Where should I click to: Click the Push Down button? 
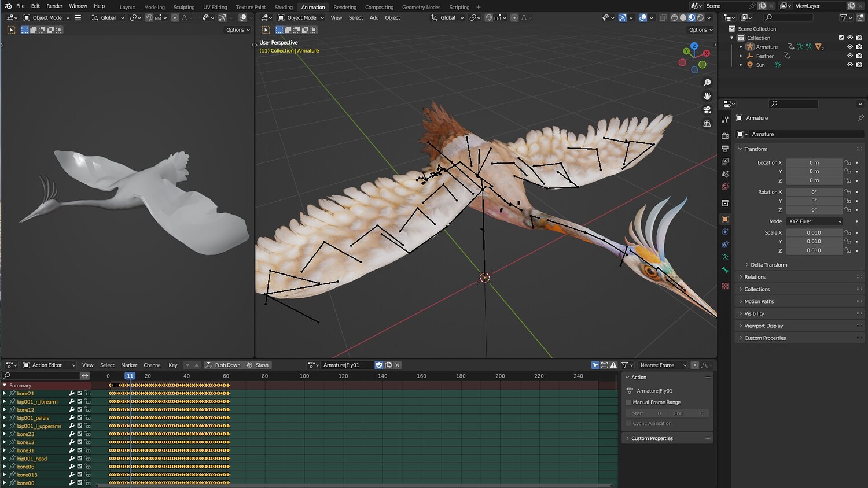223,365
